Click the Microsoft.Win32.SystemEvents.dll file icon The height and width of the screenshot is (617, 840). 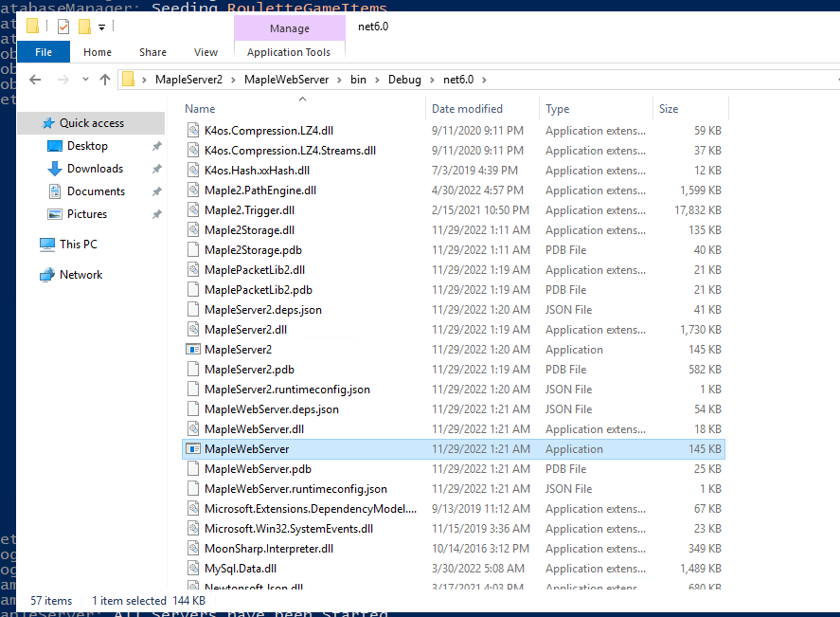tap(193, 529)
